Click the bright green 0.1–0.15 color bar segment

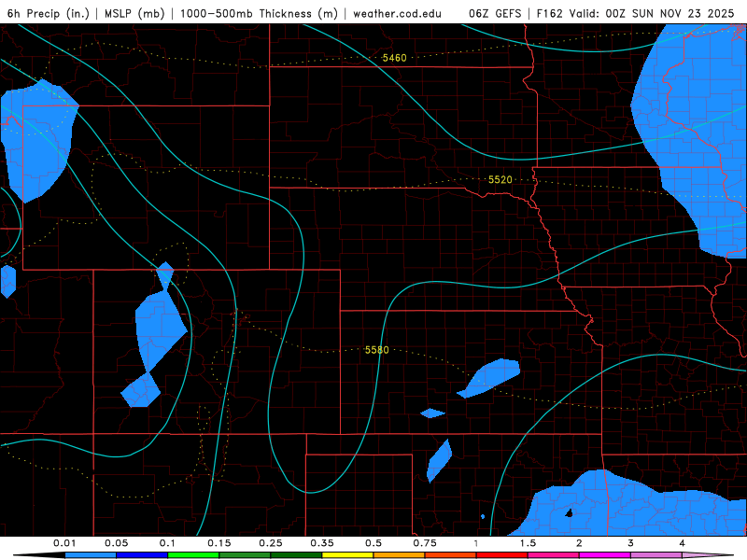193,555
